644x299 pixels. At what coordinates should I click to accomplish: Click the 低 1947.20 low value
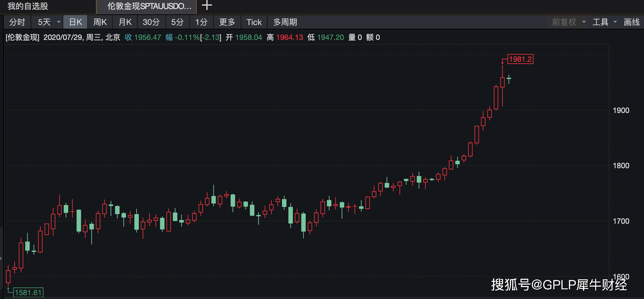click(325, 37)
